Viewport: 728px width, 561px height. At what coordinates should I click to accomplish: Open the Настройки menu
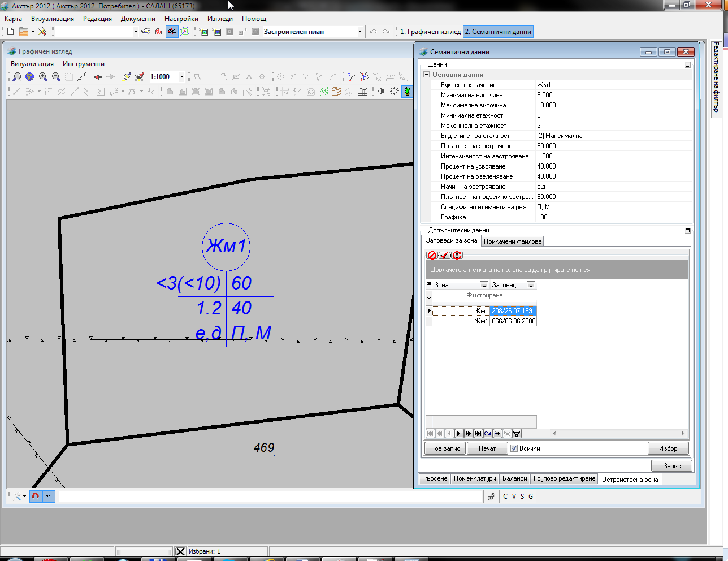(181, 19)
